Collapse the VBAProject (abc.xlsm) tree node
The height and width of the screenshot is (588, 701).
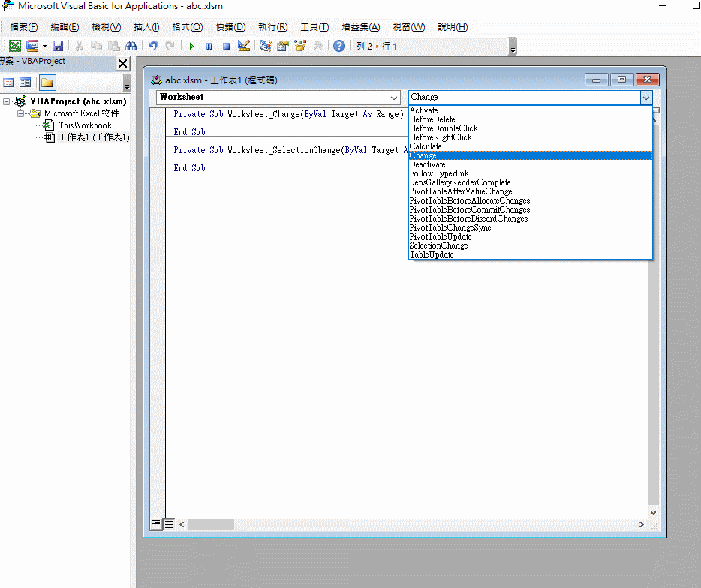(x=6, y=101)
